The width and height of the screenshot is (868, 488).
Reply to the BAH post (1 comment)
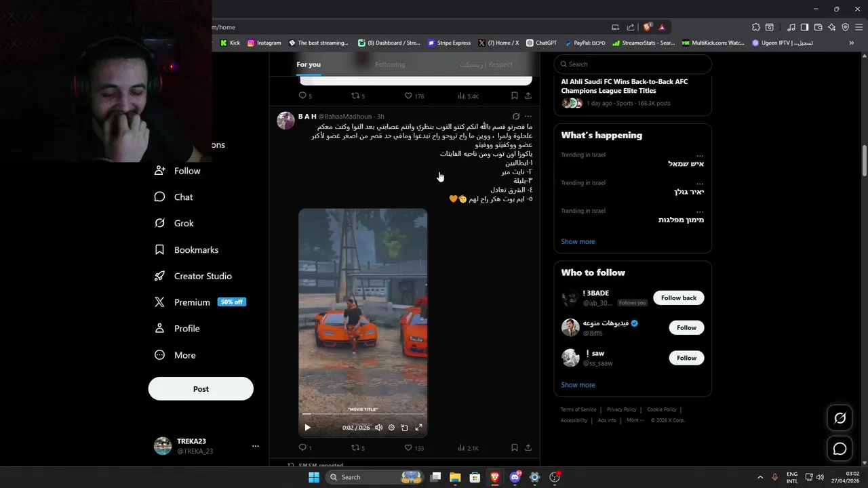pos(305,447)
